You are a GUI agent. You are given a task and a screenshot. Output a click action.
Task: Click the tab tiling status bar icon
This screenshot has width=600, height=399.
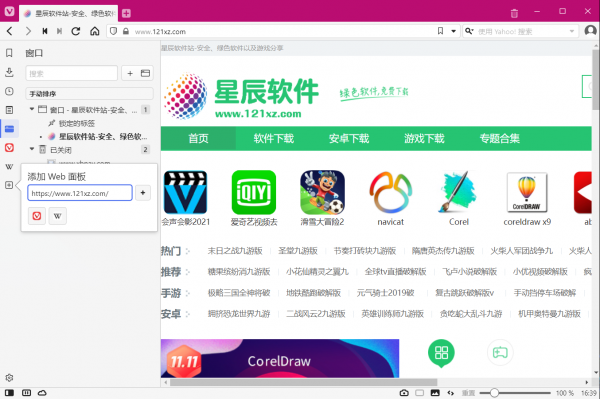(x=26, y=393)
